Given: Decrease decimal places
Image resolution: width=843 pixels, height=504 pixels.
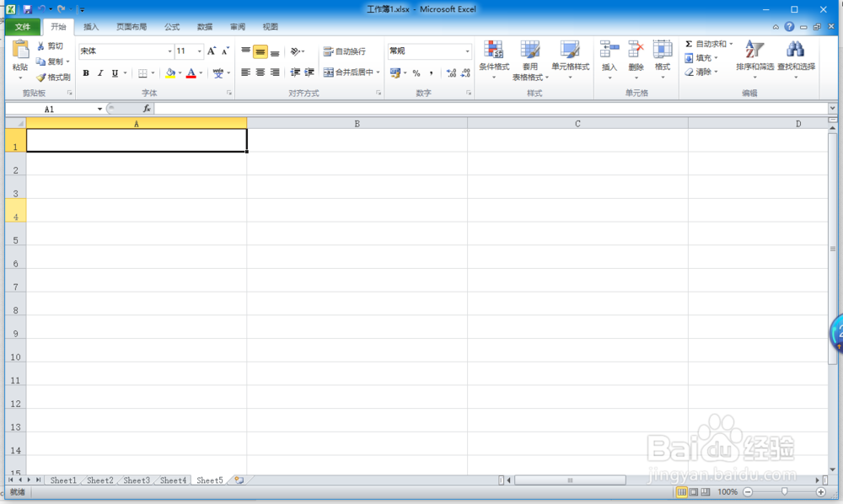Looking at the screenshot, I should 465,73.
